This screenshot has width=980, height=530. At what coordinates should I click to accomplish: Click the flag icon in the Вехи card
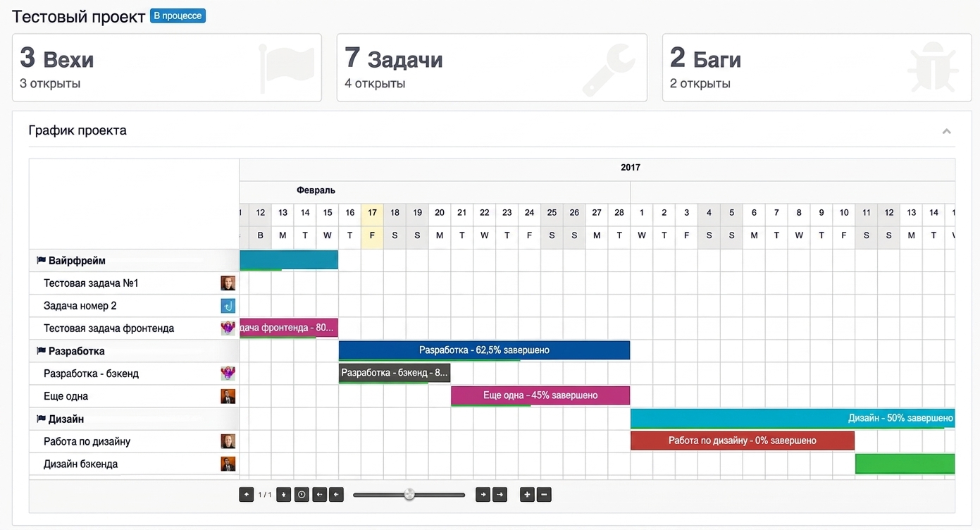(286, 68)
